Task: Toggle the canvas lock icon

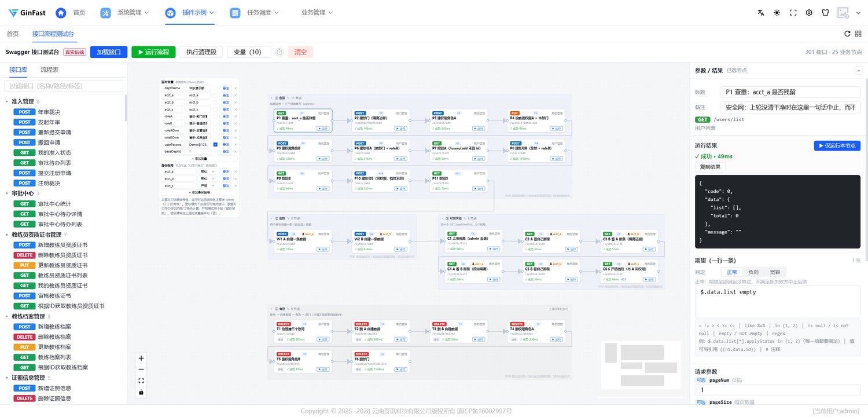Action: 141,393
